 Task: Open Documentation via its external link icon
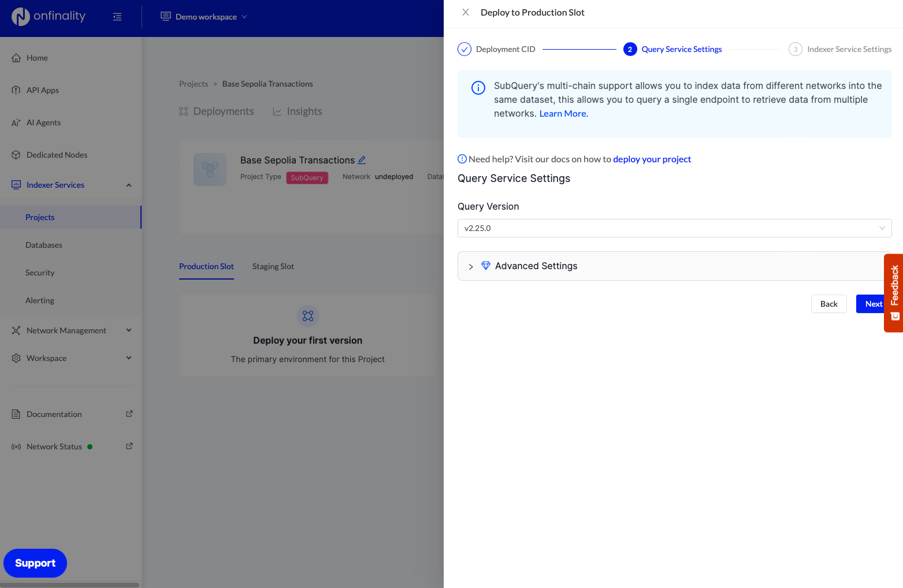pyautogui.click(x=129, y=414)
